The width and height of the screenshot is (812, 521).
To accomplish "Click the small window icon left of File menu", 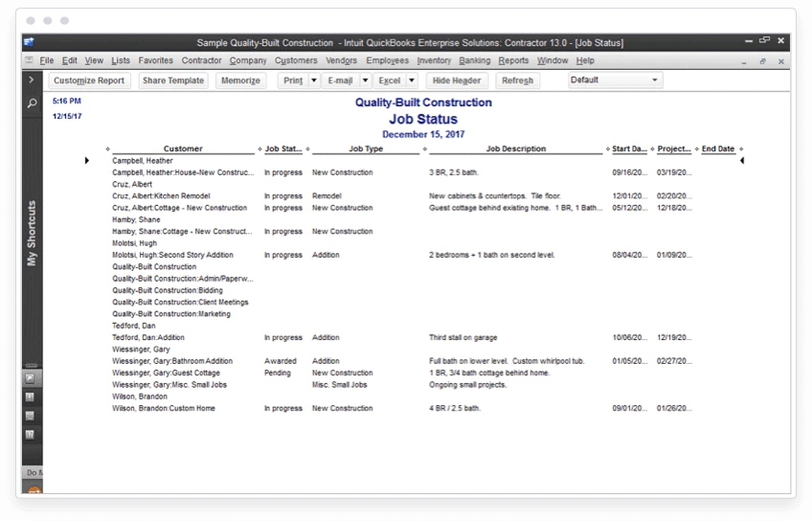I will point(29,60).
